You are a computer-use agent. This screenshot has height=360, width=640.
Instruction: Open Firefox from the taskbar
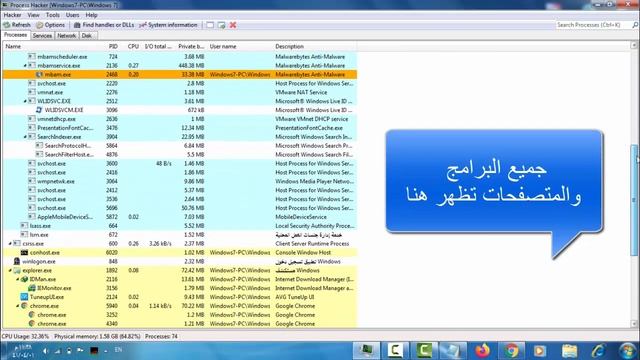482,351
